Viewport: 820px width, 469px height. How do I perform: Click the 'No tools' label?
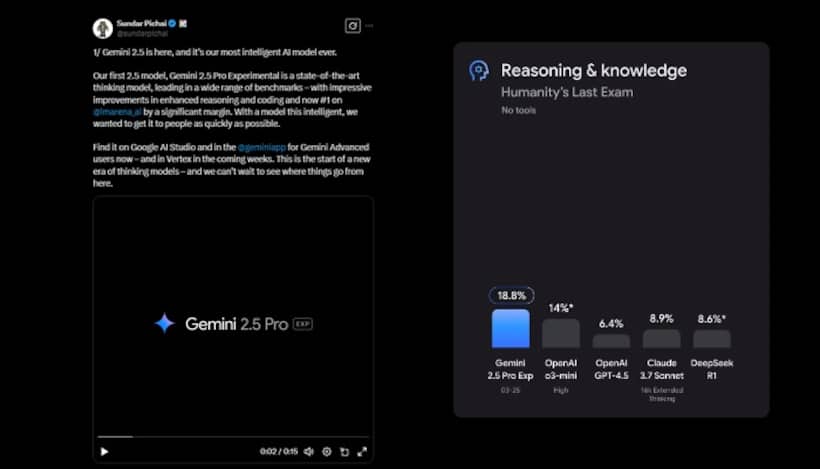(518, 110)
